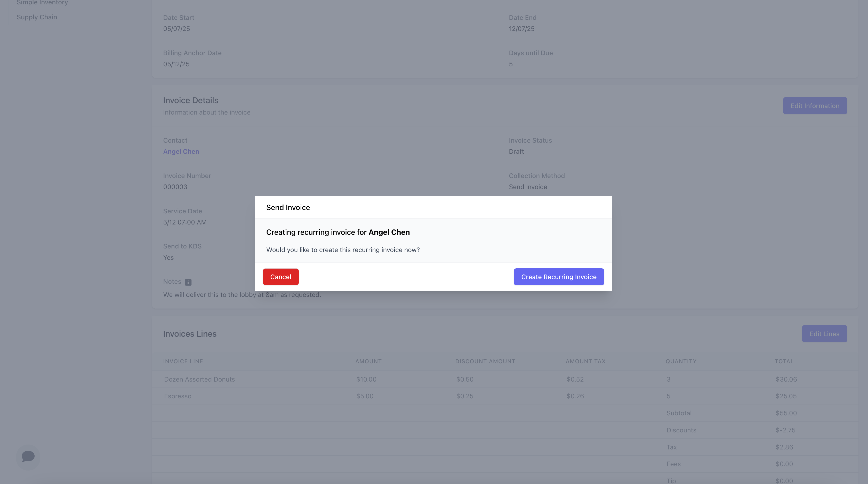This screenshot has height=484, width=868.
Task: Open the chat bubble widget icon
Action: pos(28,457)
